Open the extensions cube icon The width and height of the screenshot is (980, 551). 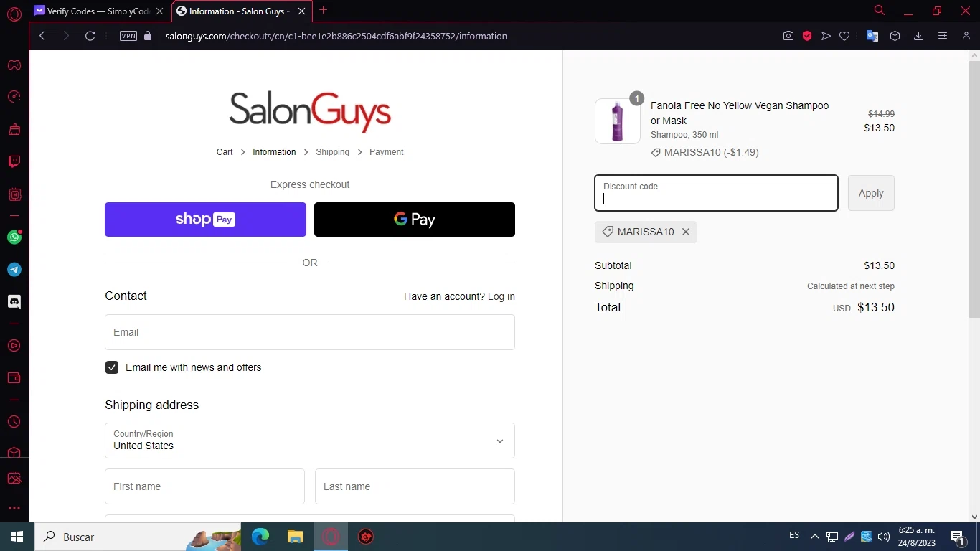[x=895, y=36]
